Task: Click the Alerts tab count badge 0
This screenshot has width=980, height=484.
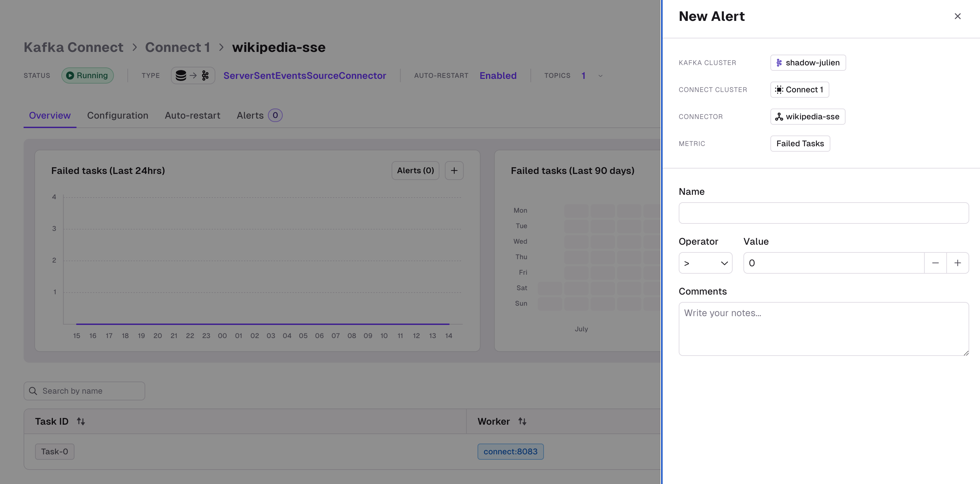Action: pos(275,115)
